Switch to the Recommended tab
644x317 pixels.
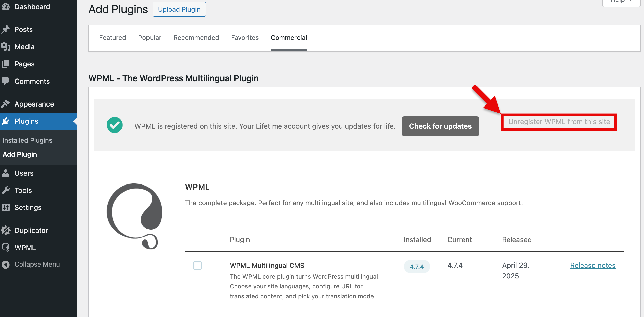(196, 38)
